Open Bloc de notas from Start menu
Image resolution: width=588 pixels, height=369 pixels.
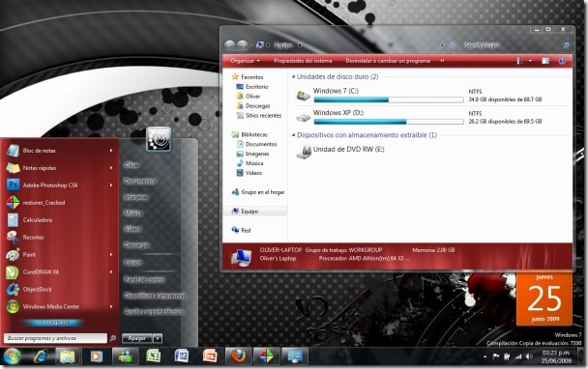58,151
